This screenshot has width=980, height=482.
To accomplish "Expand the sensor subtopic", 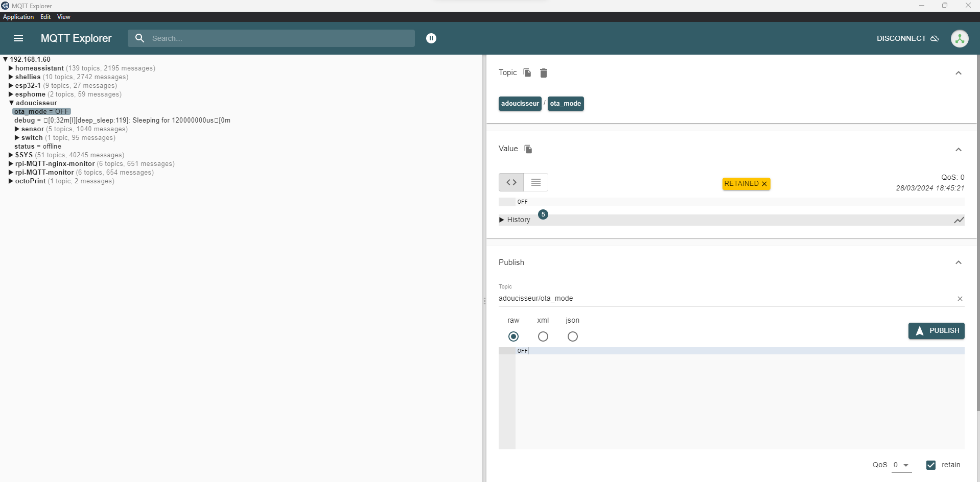I will (x=17, y=129).
